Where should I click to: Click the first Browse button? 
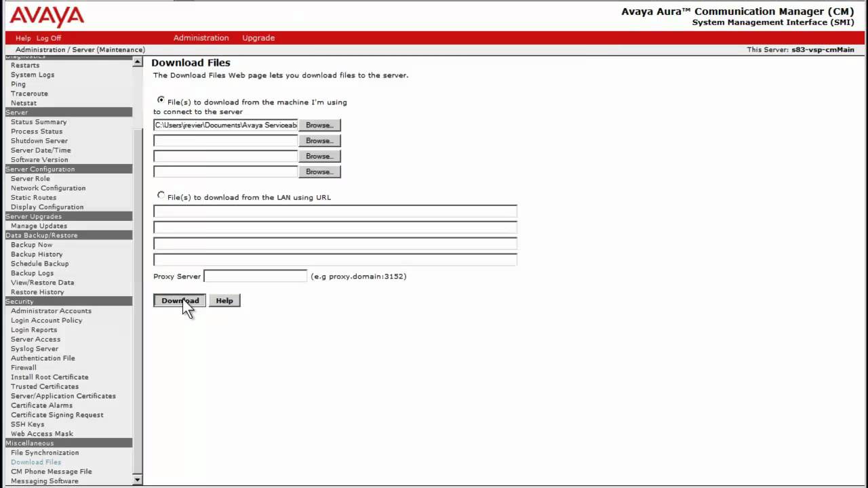[319, 125]
